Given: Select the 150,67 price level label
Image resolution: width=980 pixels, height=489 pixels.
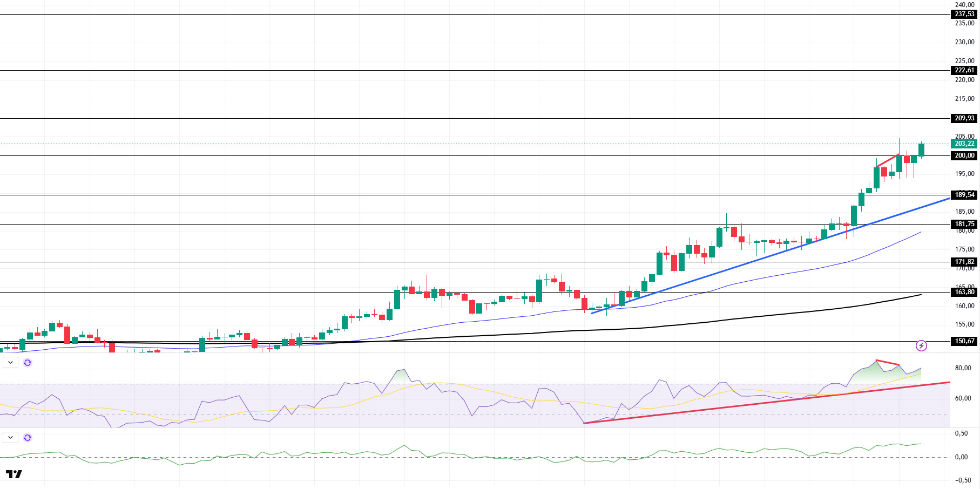Looking at the screenshot, I should point(964,341).
